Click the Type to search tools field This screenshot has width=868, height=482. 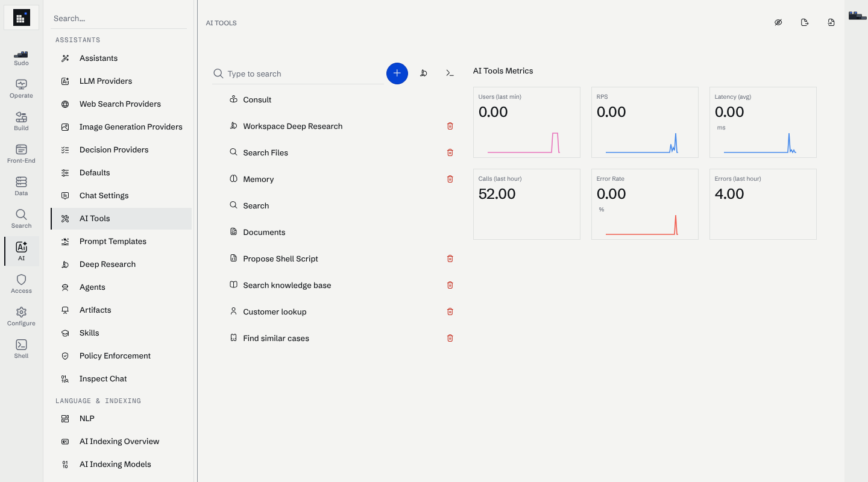click(298, 74)
